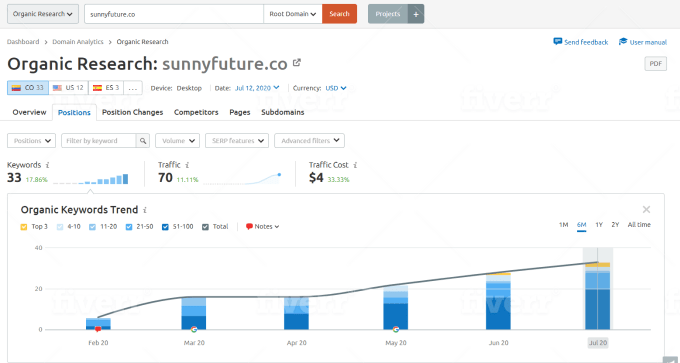
Task: Toggle the 4-10 series checkbox
Action: point(60,227)
